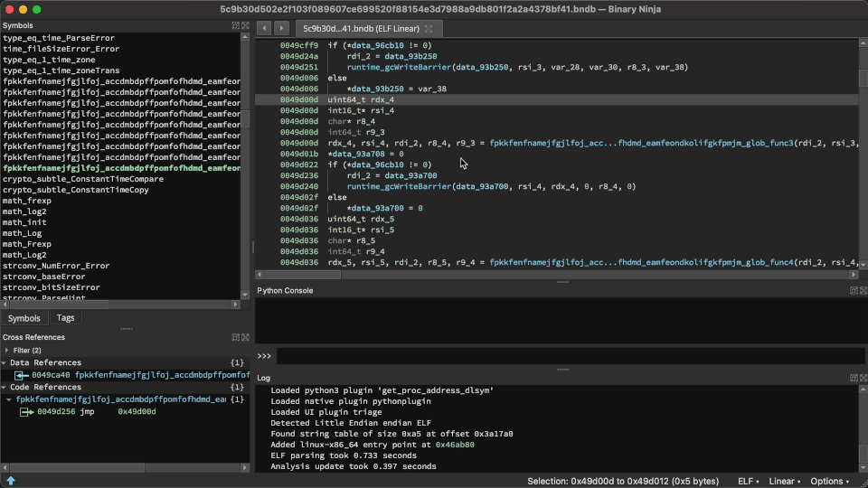Open the Linear view mode dropdown

pyautogui.click(x=785, y=481)
